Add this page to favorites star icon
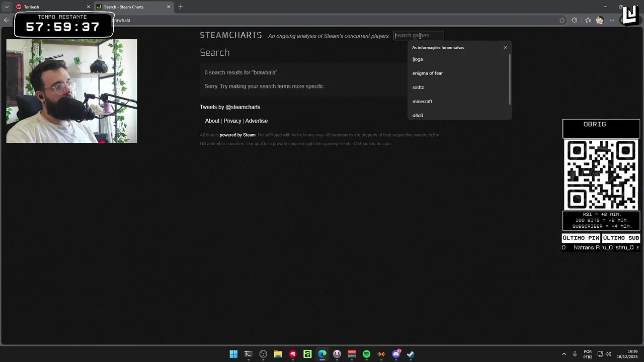This screenshot has height=362, width=644. [x=562, y=20]
